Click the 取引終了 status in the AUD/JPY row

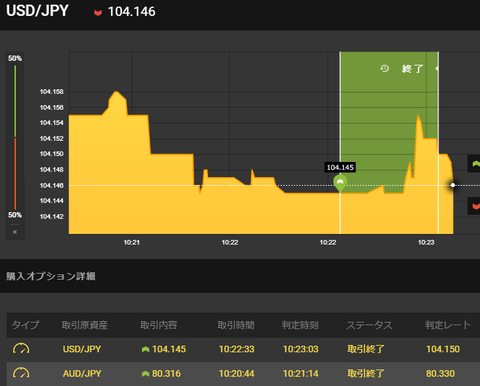tap(366, 374)
